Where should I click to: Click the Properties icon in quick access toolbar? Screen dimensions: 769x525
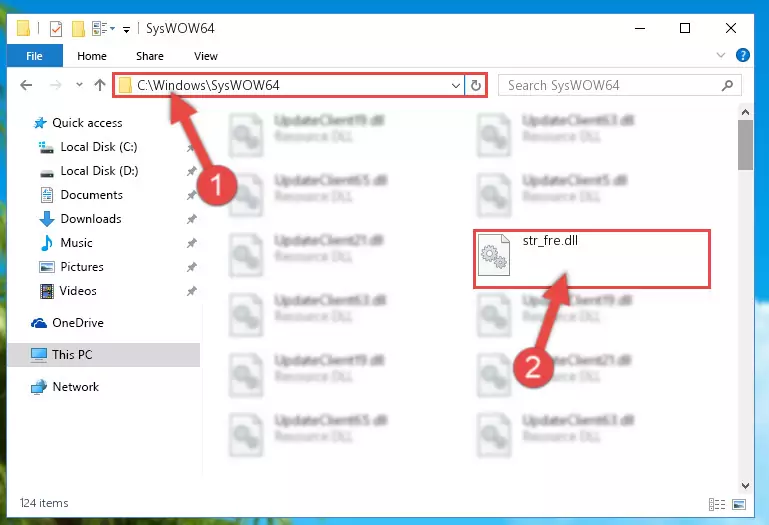coord(56,29)
